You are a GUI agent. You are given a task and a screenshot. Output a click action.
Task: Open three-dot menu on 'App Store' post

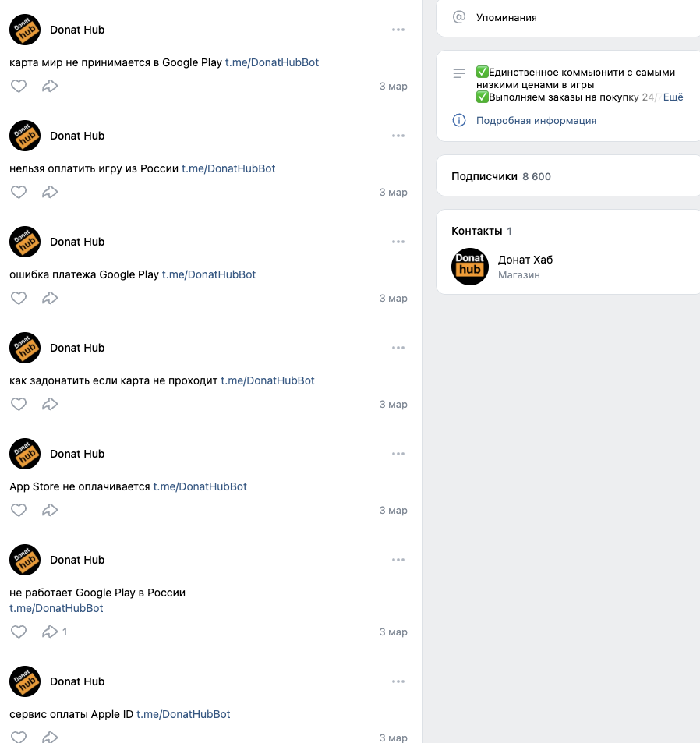click(398, 454)
